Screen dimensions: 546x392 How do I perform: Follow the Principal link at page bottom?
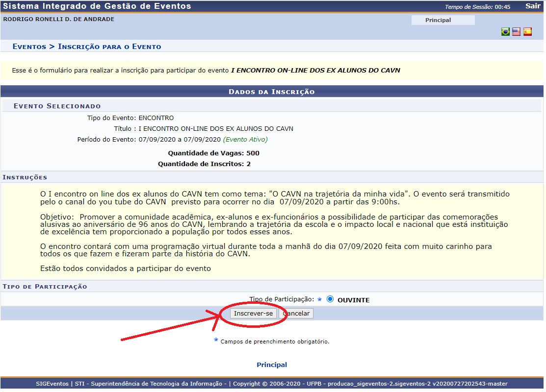[x=272, y=365]
